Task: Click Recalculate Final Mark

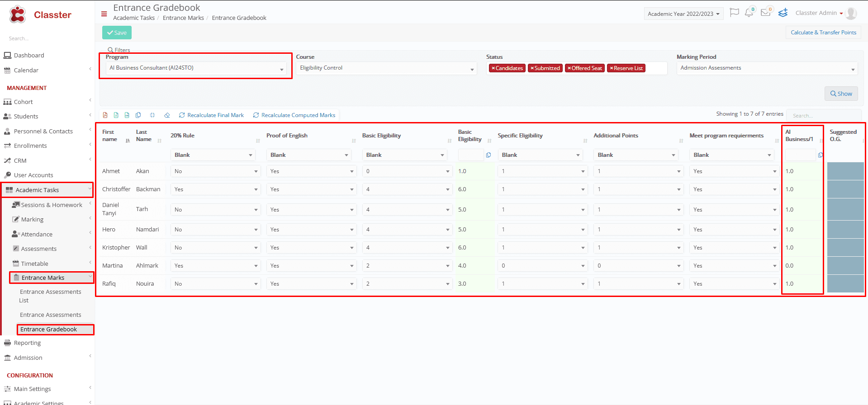Action: tap(211, 115)
